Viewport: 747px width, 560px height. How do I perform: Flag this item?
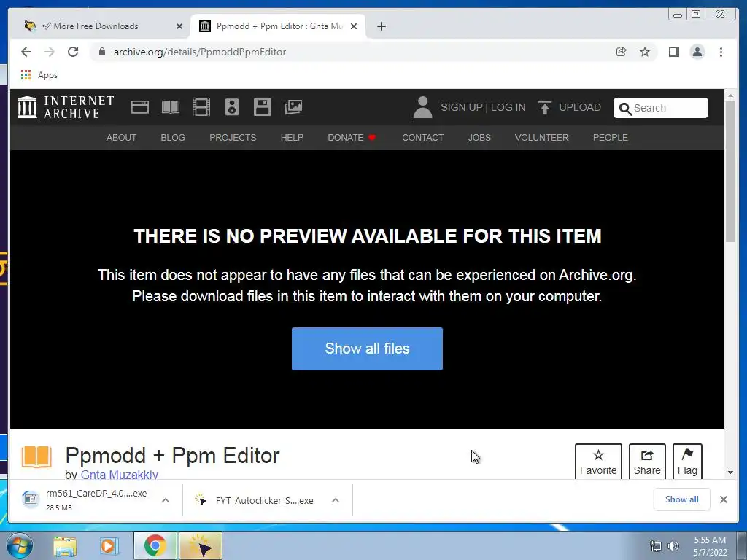(x=687, y=462)
